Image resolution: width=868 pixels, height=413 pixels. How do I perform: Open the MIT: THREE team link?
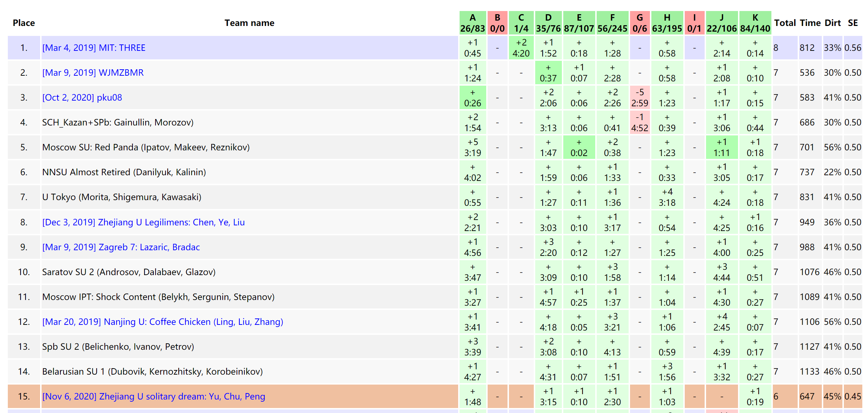pyautogui.click(x=94, y=48)
